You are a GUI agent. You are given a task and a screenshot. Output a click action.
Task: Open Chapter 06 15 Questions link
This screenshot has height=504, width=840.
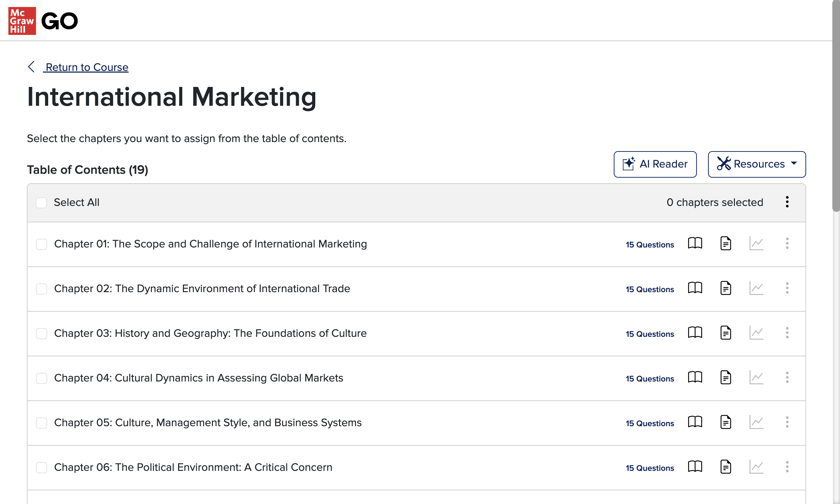[x=649, y=468]
